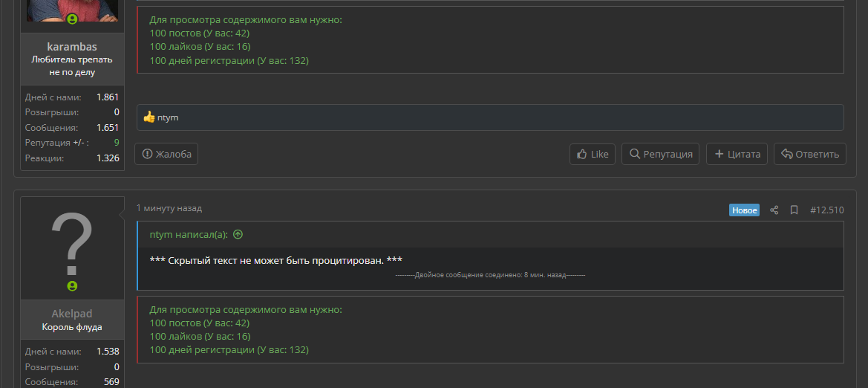Viewport: 868px width, 388px height.
Task: Click the 1 минуту назад timestamp
Action: pos(169,208)
